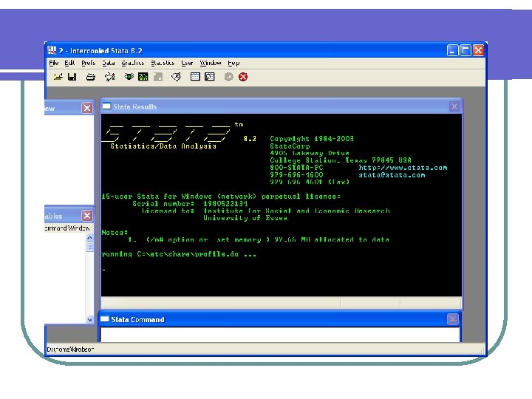532x399 pixels.
Task: Open the Statistics menu
Action: pos(163,63)
